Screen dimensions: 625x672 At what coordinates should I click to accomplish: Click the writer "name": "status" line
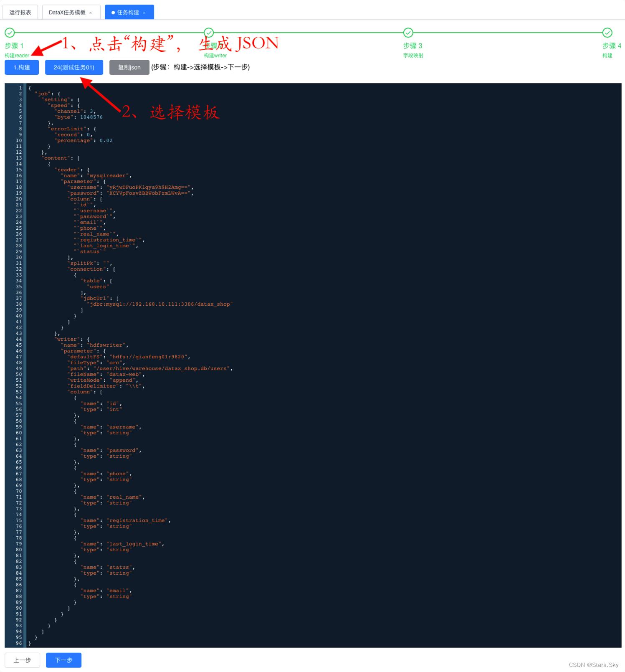(x=108, y=567)
